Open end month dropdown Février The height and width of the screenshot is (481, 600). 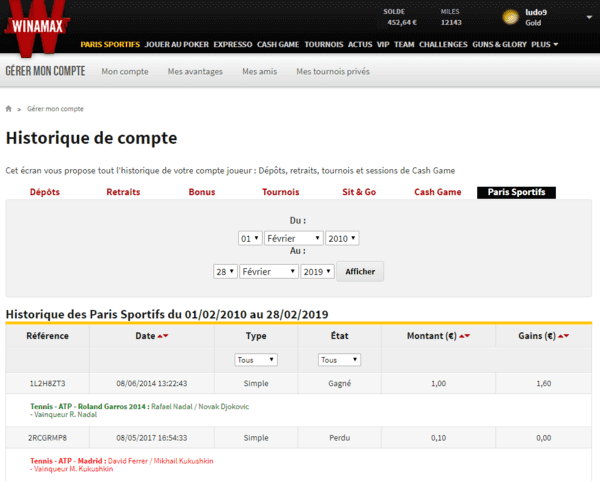[269, 272]
